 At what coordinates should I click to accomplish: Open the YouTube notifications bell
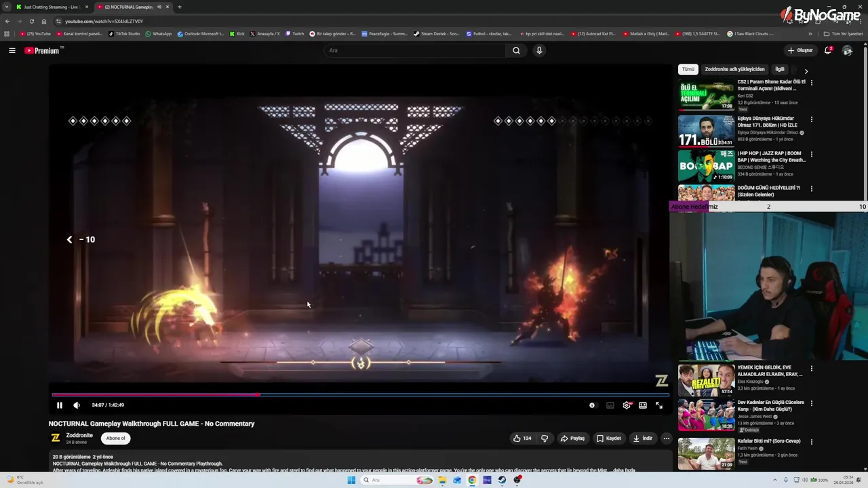[828, 50]
